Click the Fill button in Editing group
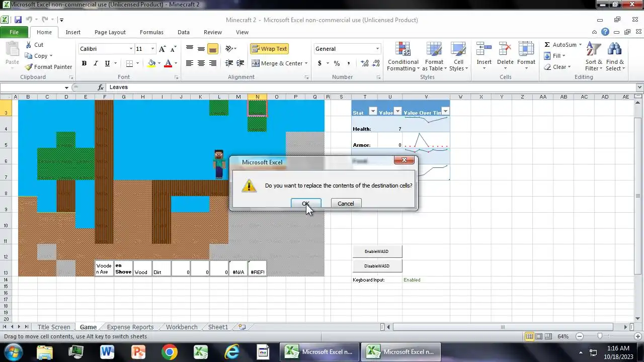 555,56
